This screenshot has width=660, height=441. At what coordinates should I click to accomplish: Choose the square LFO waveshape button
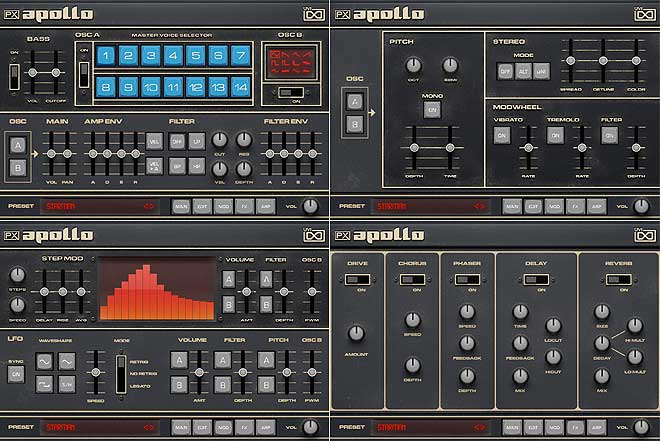point(45,383)
